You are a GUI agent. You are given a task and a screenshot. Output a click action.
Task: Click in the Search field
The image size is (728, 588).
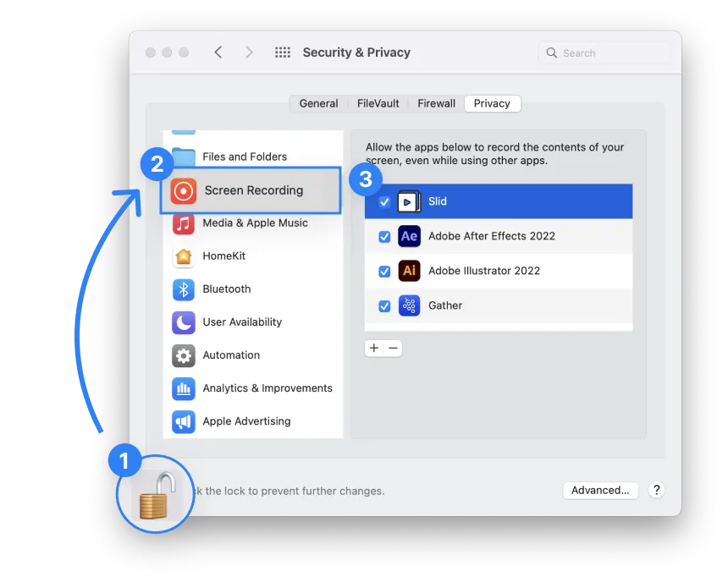[604, 53]
